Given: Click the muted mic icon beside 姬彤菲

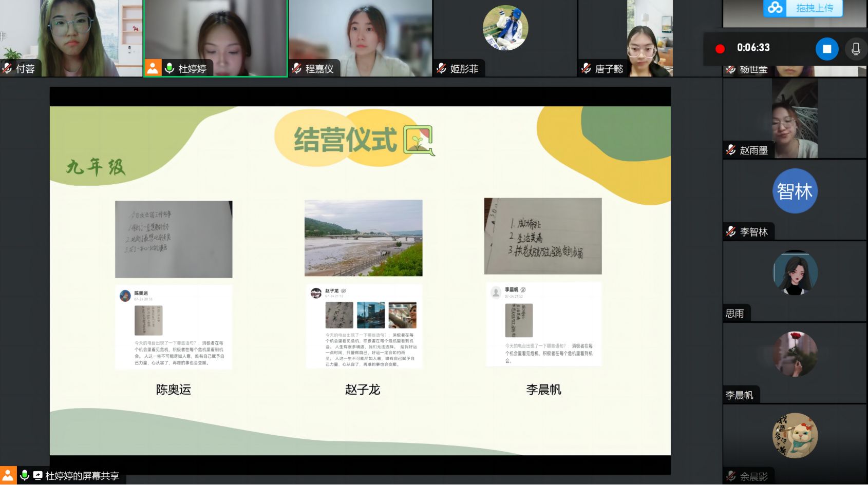Looking at the screenshot, I should 441,68.
